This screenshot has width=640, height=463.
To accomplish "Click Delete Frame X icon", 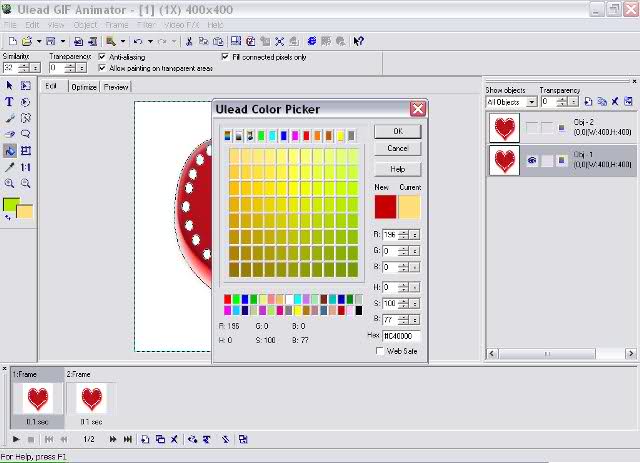I will click(x=174, y=439).
